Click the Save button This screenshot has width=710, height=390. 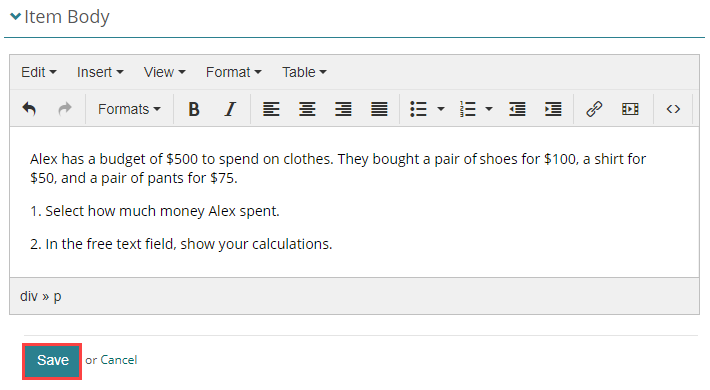(53, 360)
